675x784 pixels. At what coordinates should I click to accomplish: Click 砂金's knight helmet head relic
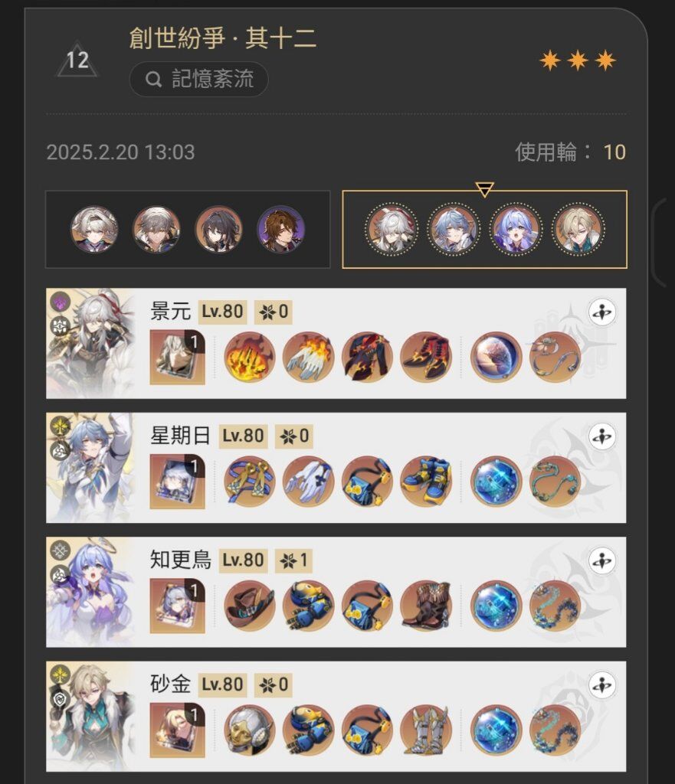coord(249,730)
